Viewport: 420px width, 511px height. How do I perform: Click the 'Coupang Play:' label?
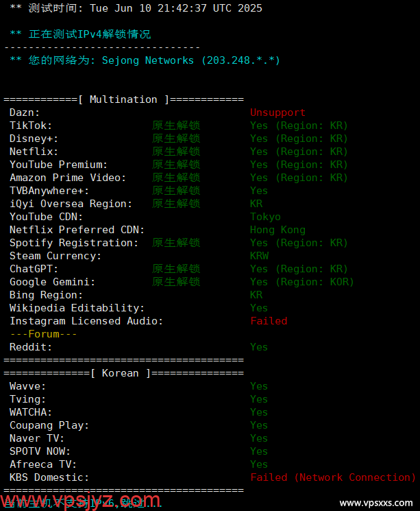click(x=49, y=426)
